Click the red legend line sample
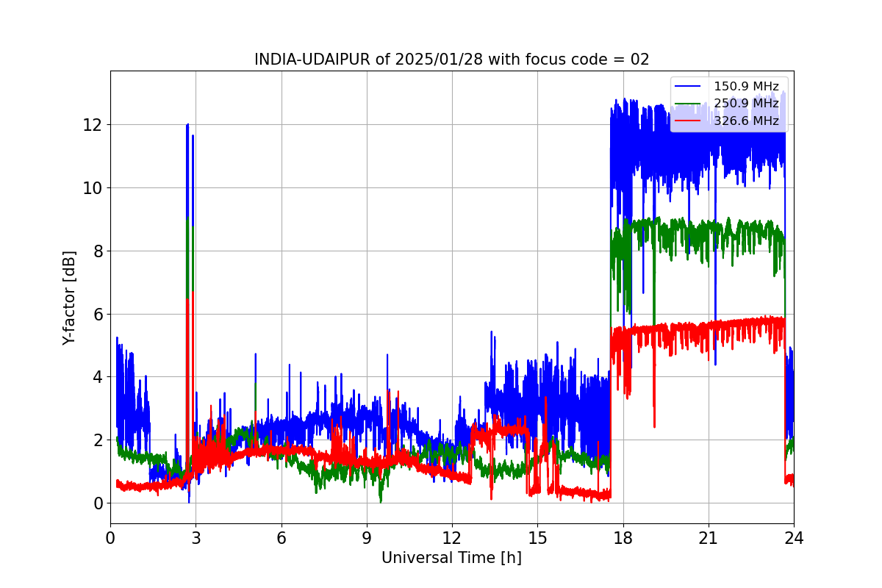The width and height of the screenshot is (882, 588). coord(688,121)
